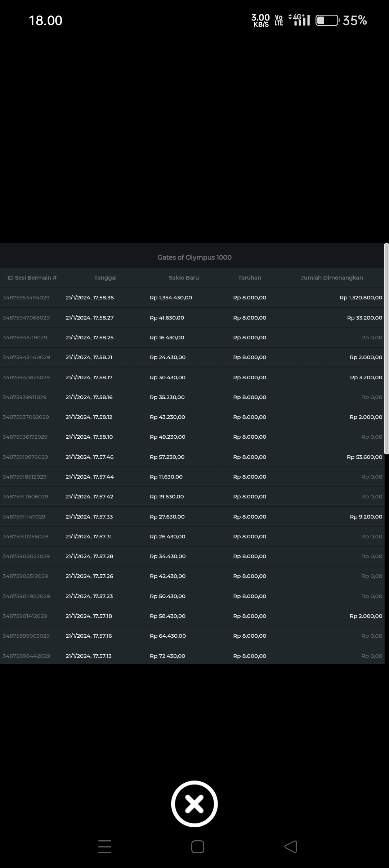Image resolution: width=389 pixels, height=868 pixels.
Task: Select the Saldo Baru column header
Action: coord(184,277)
